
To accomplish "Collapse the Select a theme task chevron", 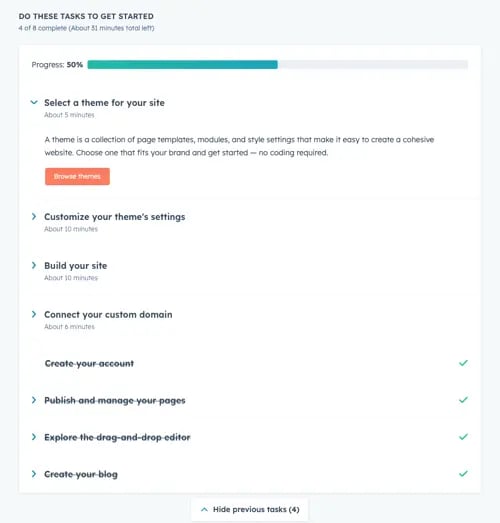I will pyautogui.click(x=34, y=102).
